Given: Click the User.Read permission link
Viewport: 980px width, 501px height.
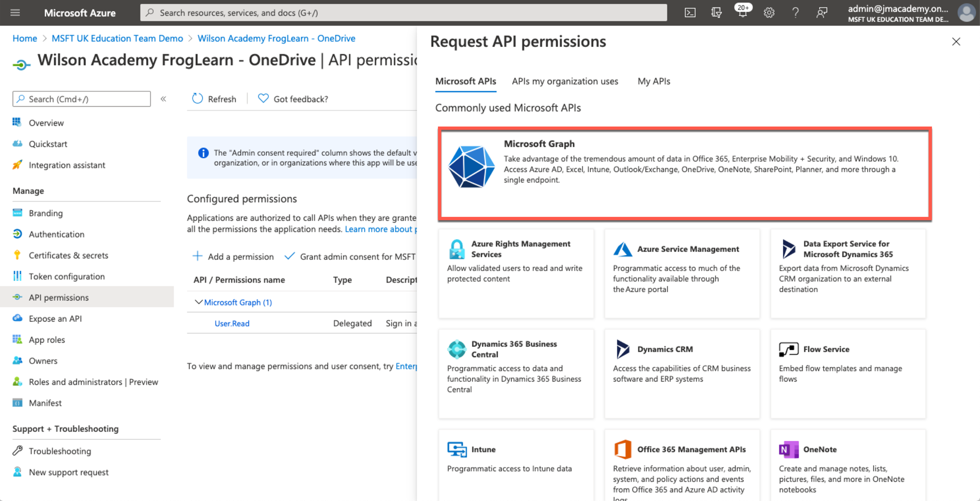Looking at the screenshot, I should pos(232,323).
